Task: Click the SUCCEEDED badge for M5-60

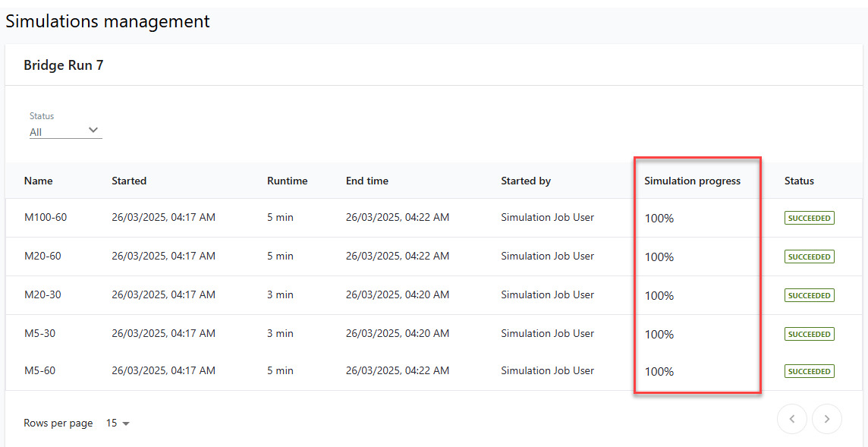Action: (x=809, y=371)
